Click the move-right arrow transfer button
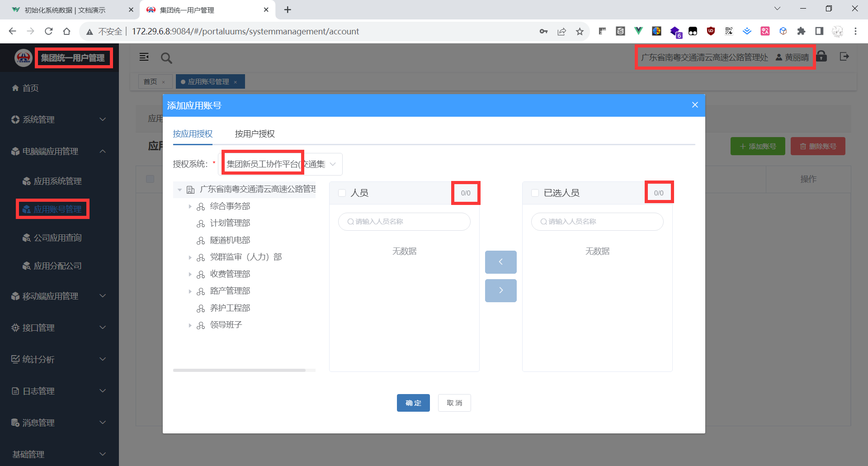 click(x=501, y=290)
